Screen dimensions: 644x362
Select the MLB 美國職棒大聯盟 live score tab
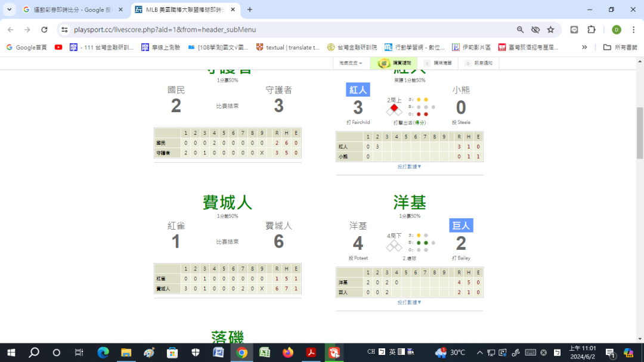pyautogui.click(x=184, y=10)
